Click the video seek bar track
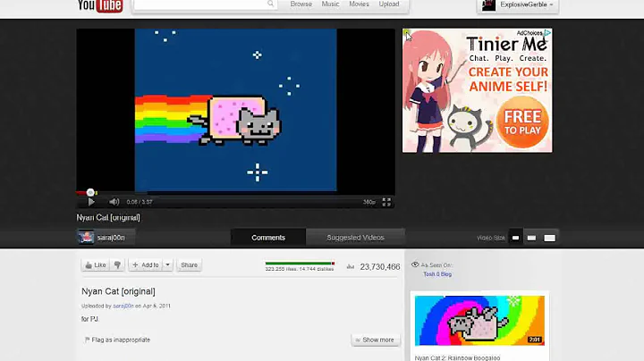 235,192
